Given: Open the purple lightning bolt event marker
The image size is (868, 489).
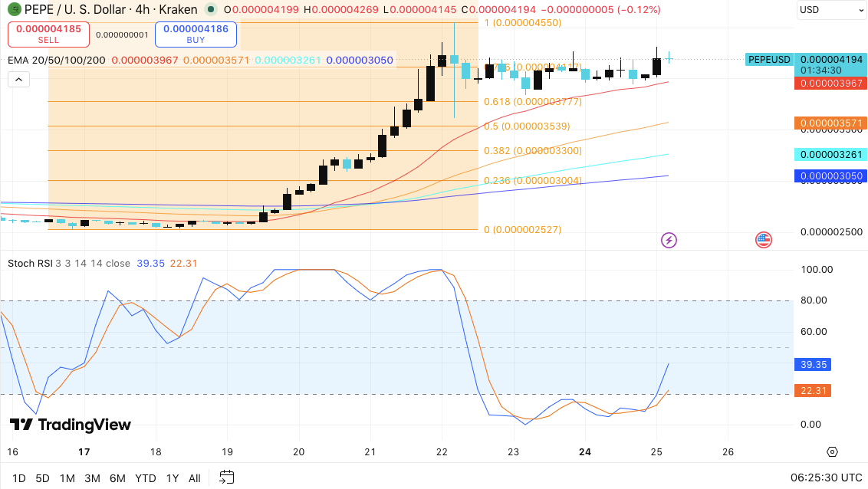Looking at the screenshot, I should [669, 240].
